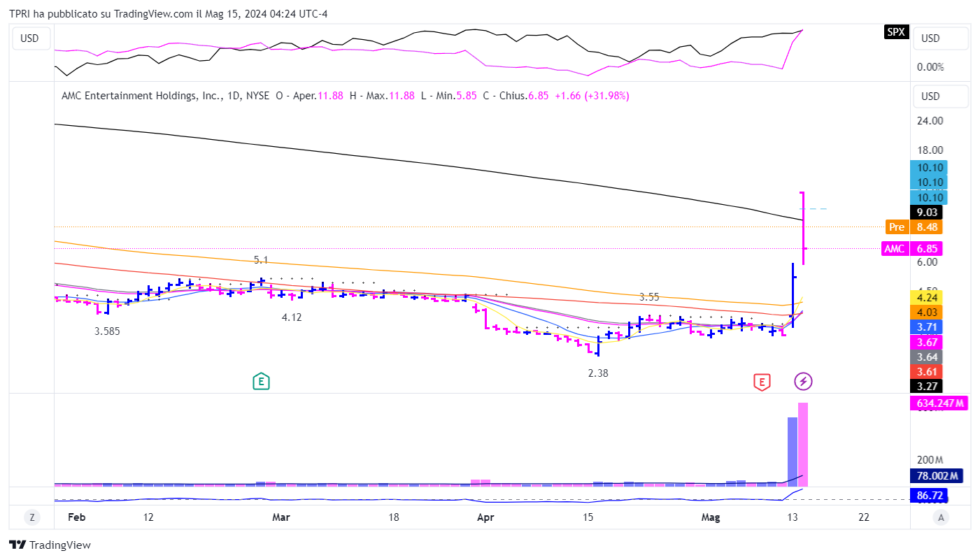Click the tallest pink volume bar
Viewport: 980px width, 560px height.
click(x=803, y=443)
